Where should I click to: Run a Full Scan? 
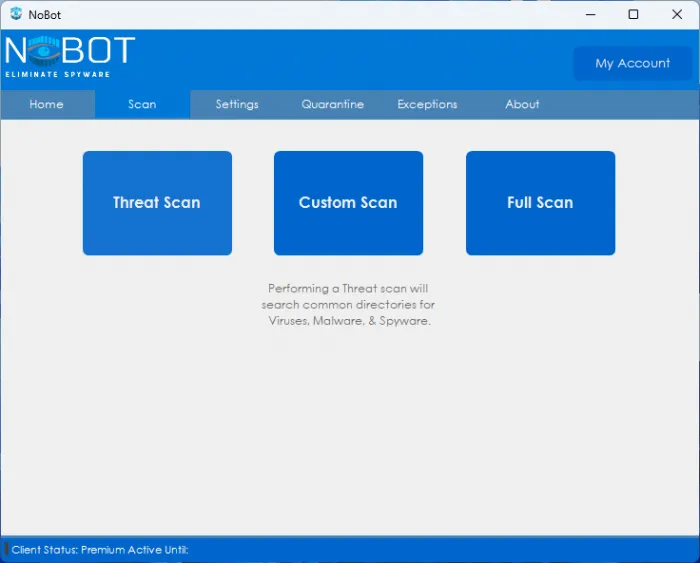tap(540, 203)
